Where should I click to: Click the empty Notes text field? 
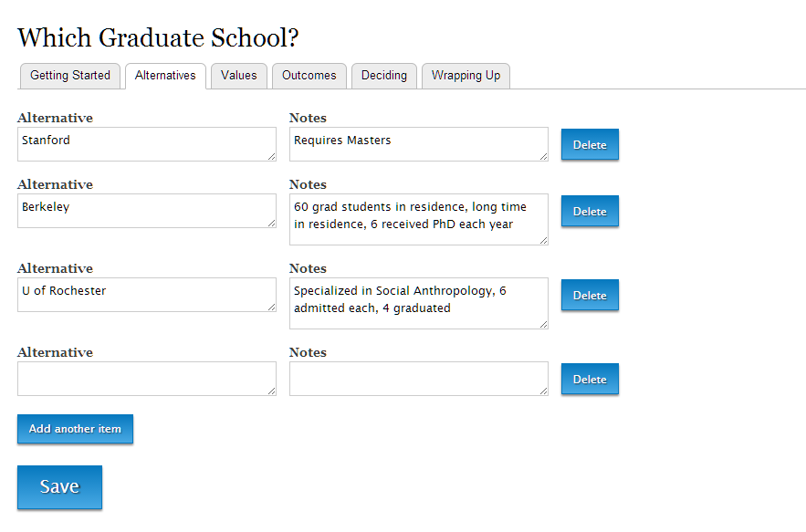click(419, 379)
